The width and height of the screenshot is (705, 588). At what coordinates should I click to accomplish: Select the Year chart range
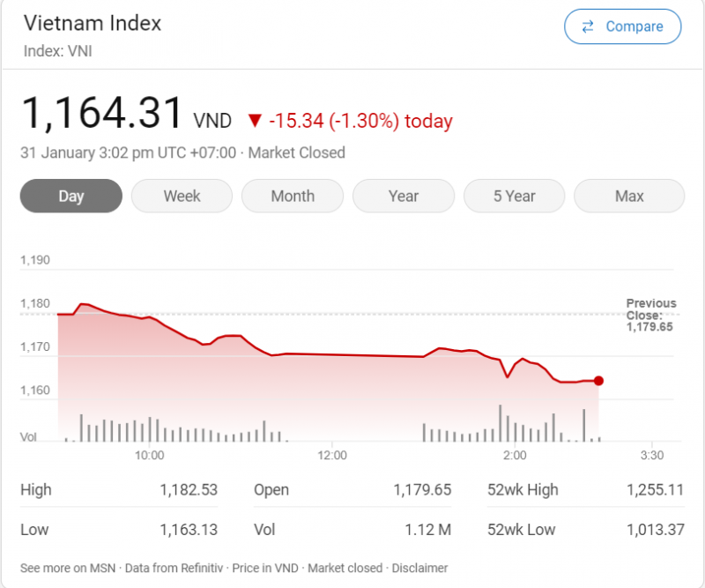[404, 196]
